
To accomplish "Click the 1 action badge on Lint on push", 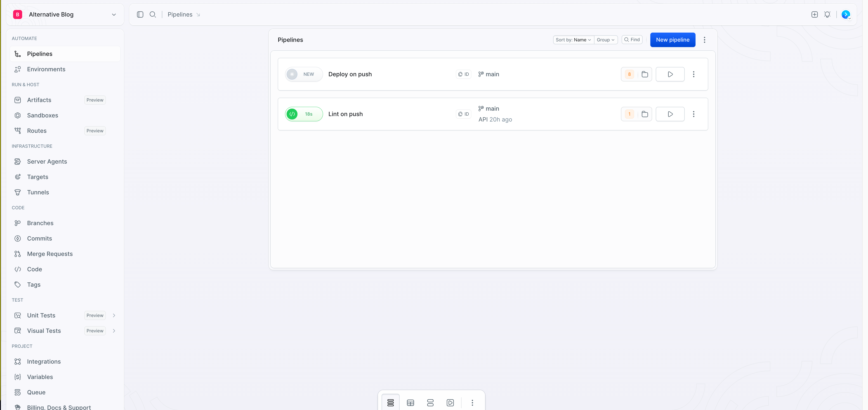I will pos(629,114).
